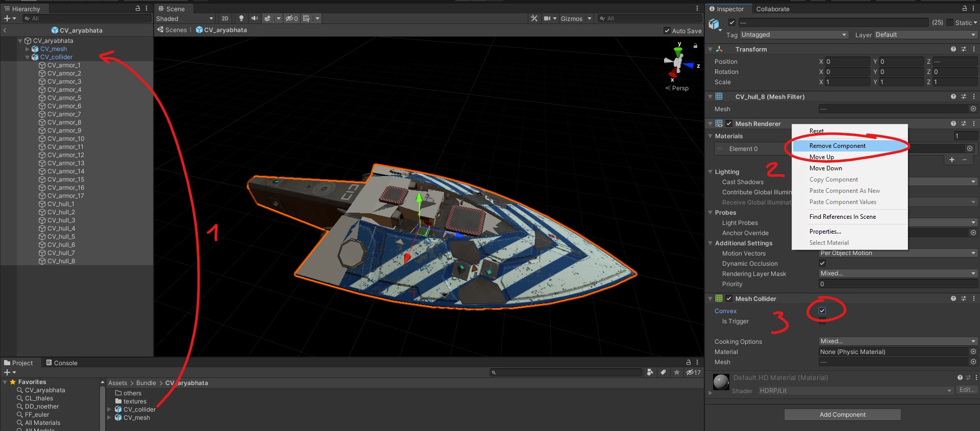Screen dimensions: 980x431
Task: Collapse the Transform component foldout
Action: pos(710,49)
